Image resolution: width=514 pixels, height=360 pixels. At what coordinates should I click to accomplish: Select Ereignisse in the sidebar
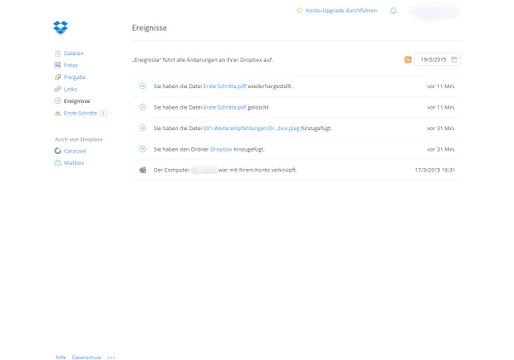tap(77, 101)
